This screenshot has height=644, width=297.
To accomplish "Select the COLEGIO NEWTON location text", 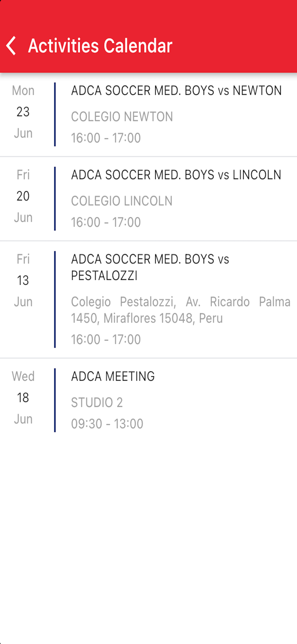I will (x=122, y=117).
